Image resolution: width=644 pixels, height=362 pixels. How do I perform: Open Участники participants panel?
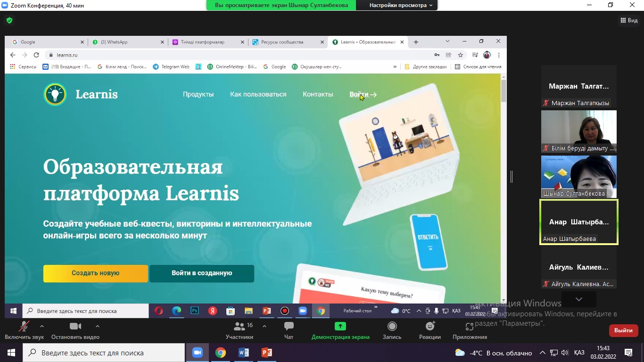(239, 330)
